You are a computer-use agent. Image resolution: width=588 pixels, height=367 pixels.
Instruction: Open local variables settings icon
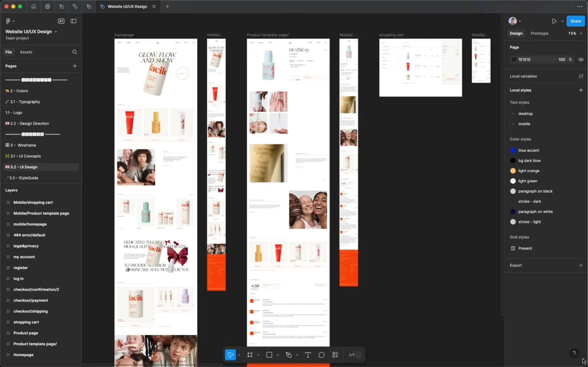click(581, 76)
